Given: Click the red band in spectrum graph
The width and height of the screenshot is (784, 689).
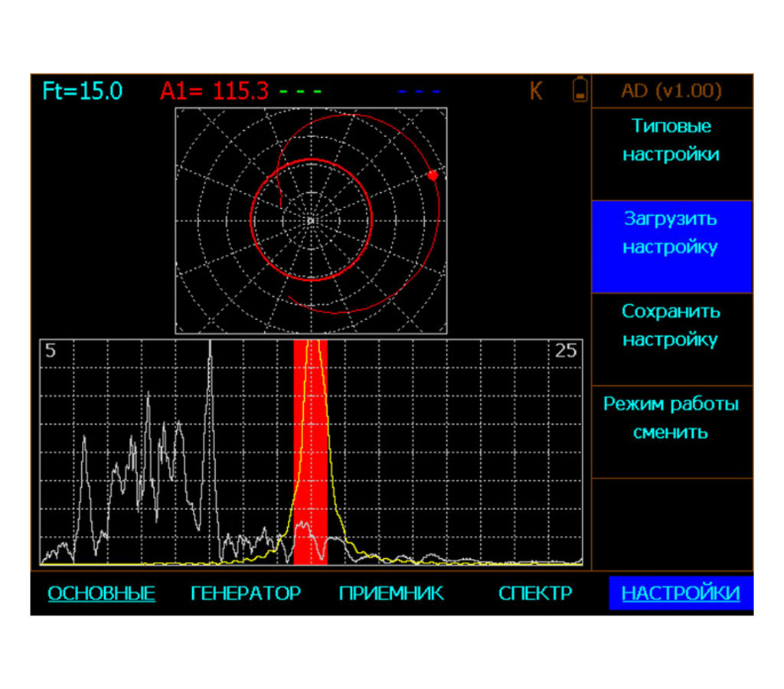Looking at the screenshot, I should [x=311, y=452].
